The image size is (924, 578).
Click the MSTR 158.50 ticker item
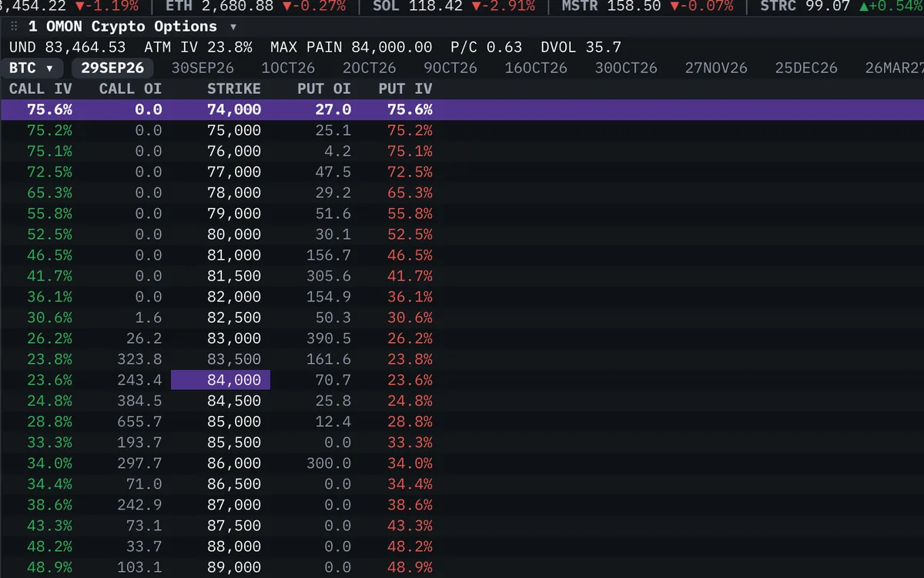click(648, 6)
